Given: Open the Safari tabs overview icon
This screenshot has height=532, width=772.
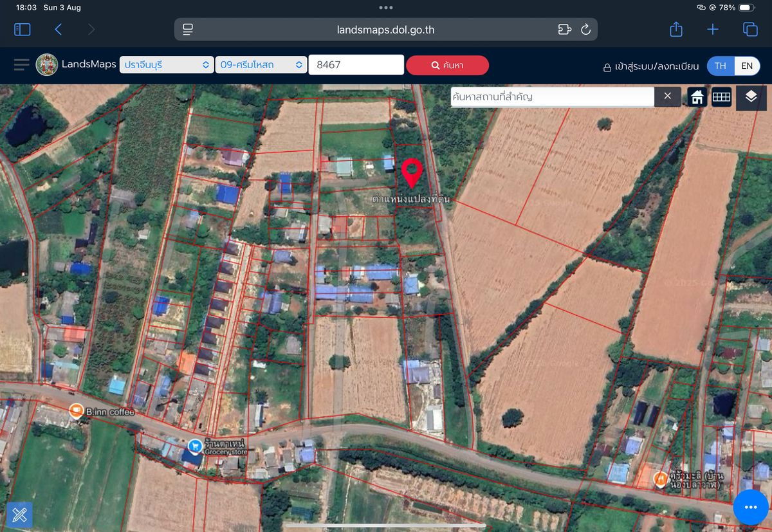Looking at the screenshot, I should [x=750, y=30].
